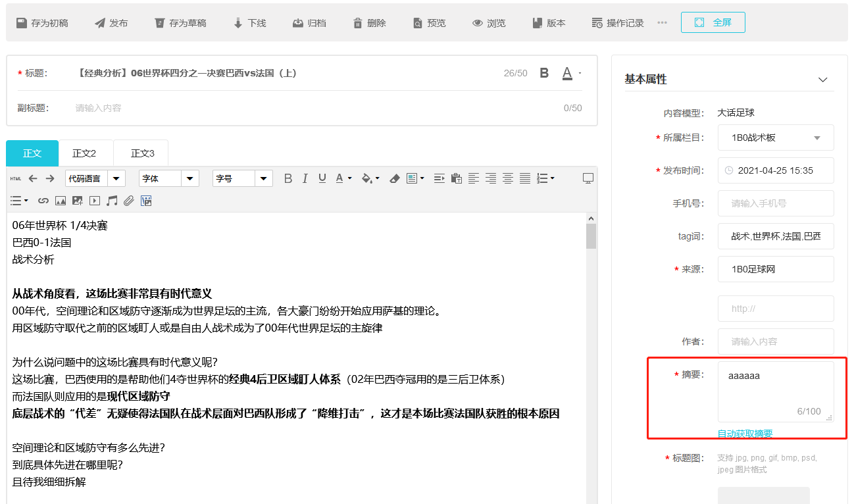Image resolution: width=854 pixels, height=504 pixels.
Task: Open the 字号 font size dropdown
Action: [x=243, y=178]
